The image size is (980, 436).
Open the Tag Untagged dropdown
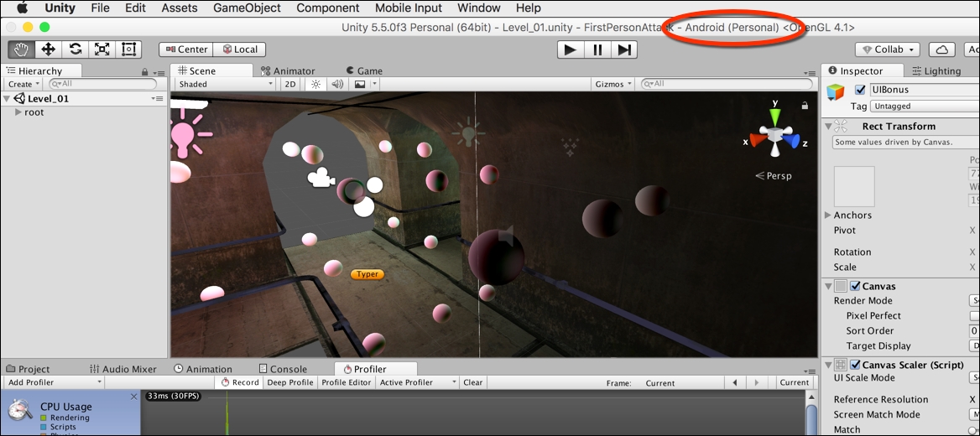point(925,106)
